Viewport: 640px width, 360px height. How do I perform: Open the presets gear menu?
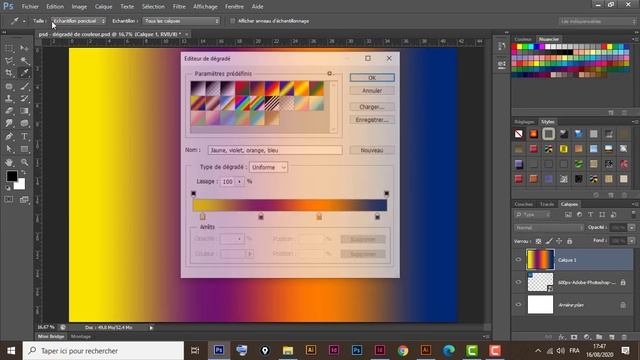pyautogui.click(x=330, y=73)
